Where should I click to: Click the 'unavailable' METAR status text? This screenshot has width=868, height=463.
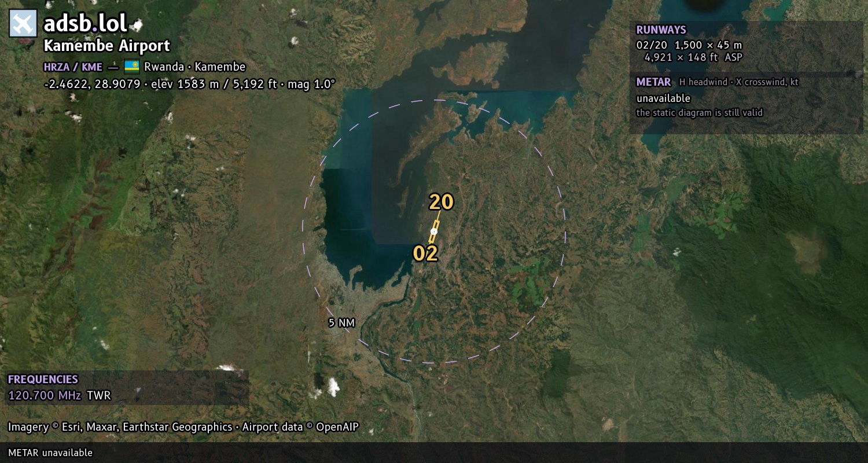[663, 98]
